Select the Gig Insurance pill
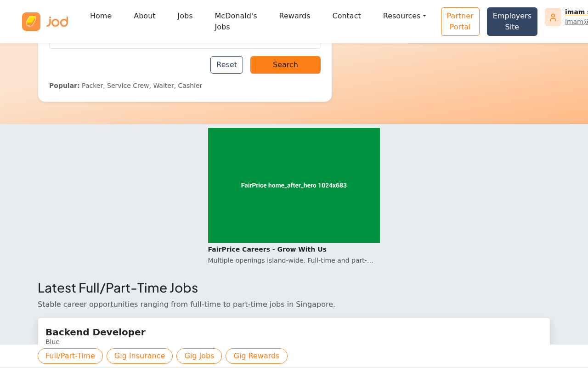Image resolution: width=588 pixels, height=368 pixels. 140,356
